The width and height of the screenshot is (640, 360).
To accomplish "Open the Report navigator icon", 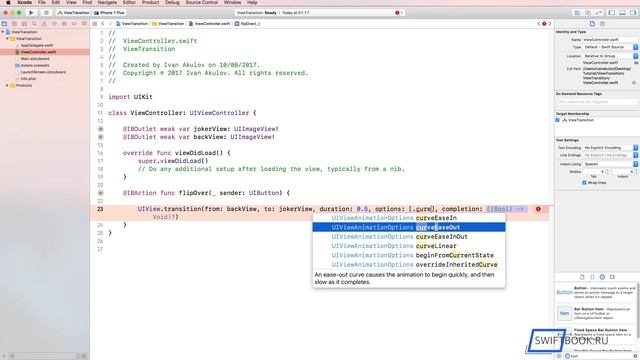I will 84,24.
